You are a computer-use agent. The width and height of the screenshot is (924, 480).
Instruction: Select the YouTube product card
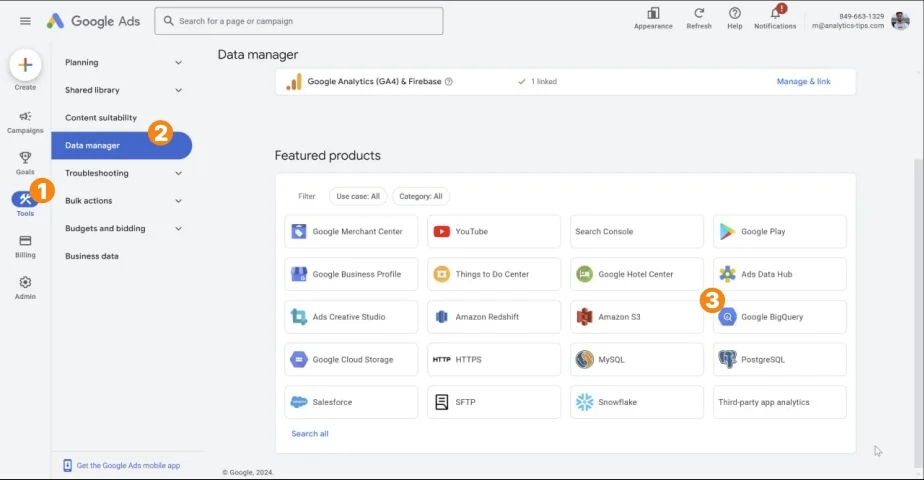pyautogui.click(x=494, y=231)
